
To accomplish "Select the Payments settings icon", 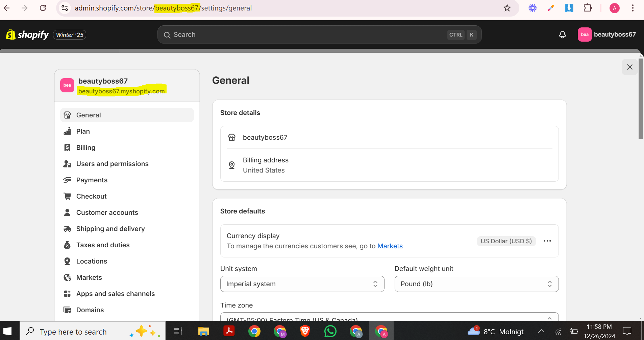I will [x=68, y=180].
